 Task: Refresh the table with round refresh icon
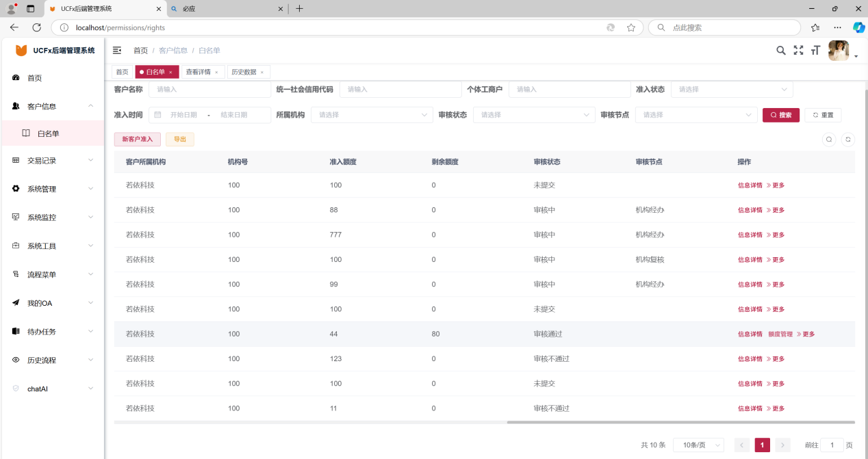[848, 140]
